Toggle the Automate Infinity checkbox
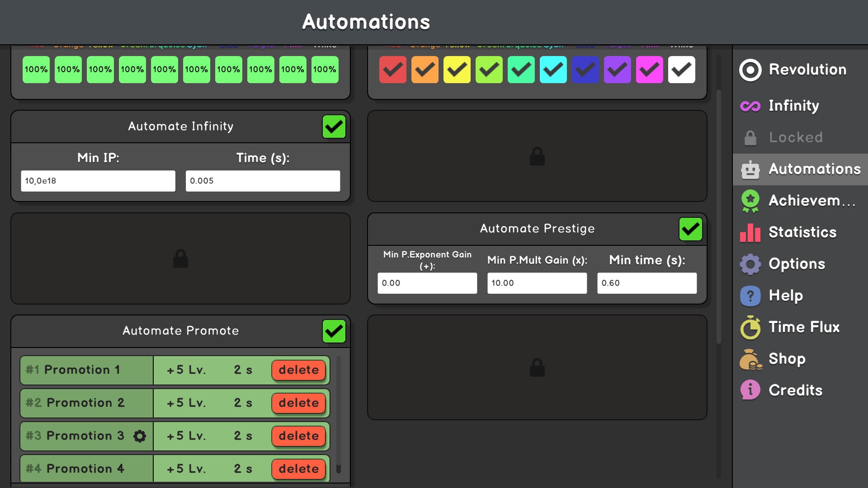 pyautogui.click(x=334, y=127)
